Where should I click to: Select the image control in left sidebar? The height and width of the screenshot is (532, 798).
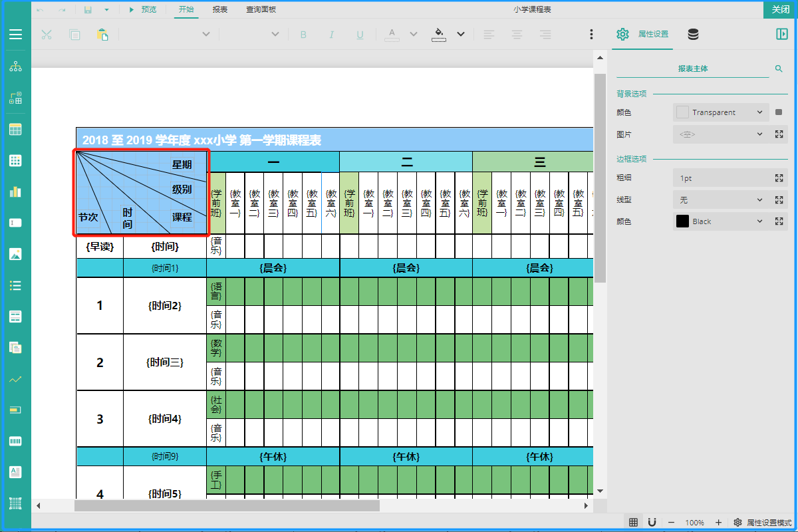[x=15, y=254]
